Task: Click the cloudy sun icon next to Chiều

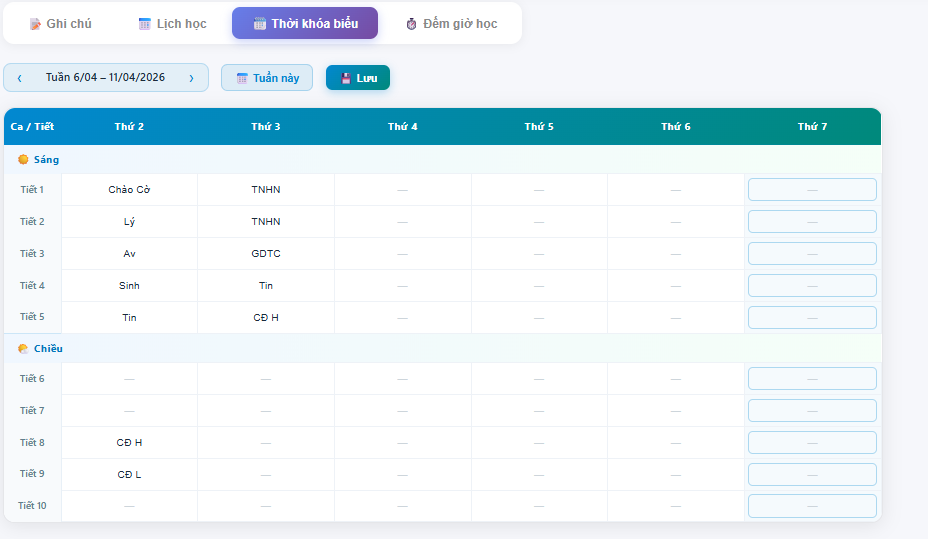Action: pos(23,349)
